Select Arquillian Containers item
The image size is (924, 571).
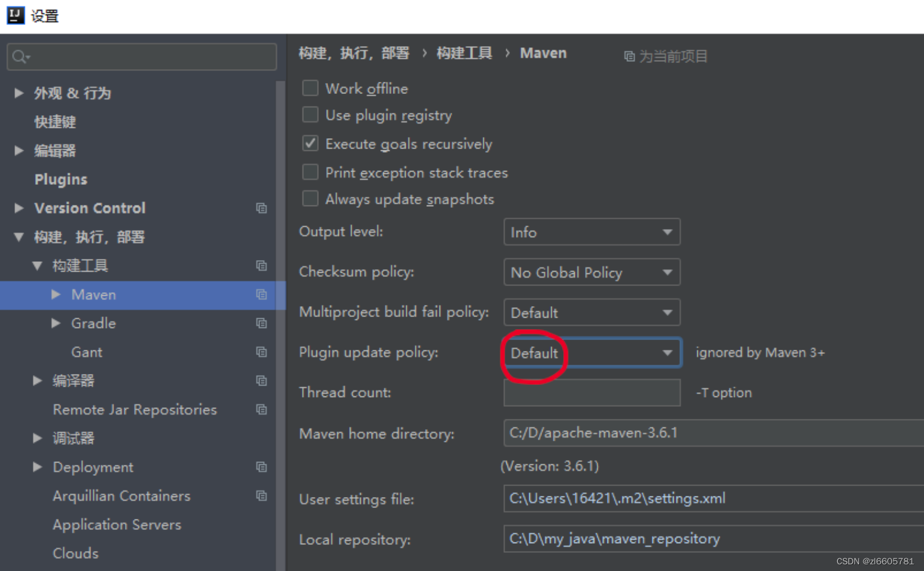pyautogui.click(x=121, y=496)
